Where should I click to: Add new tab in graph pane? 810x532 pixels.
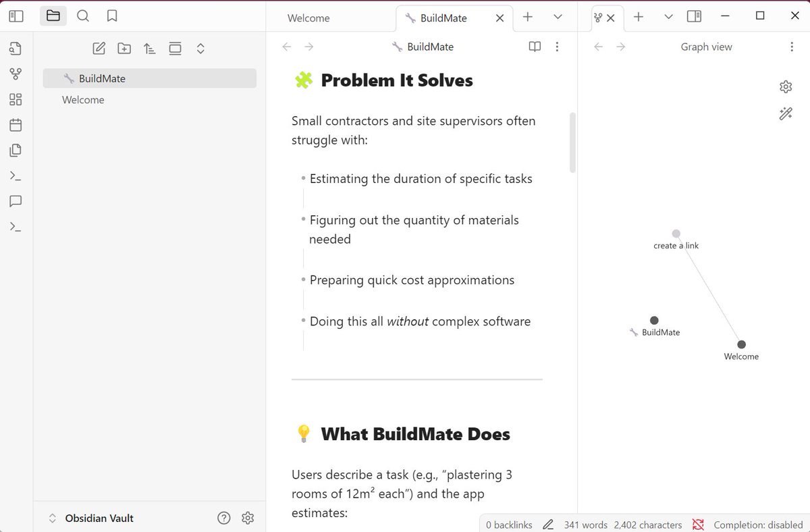[x=639, y=17]
